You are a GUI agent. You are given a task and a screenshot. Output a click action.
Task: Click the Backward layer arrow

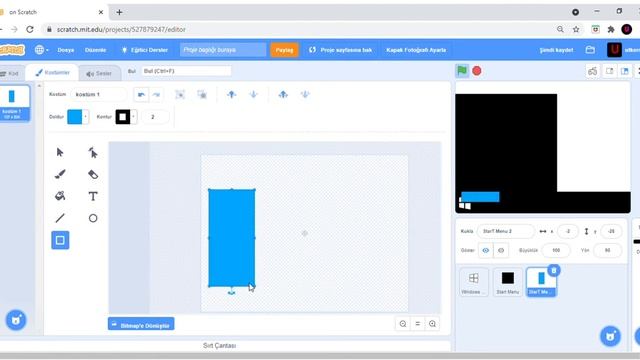(253, 95)
